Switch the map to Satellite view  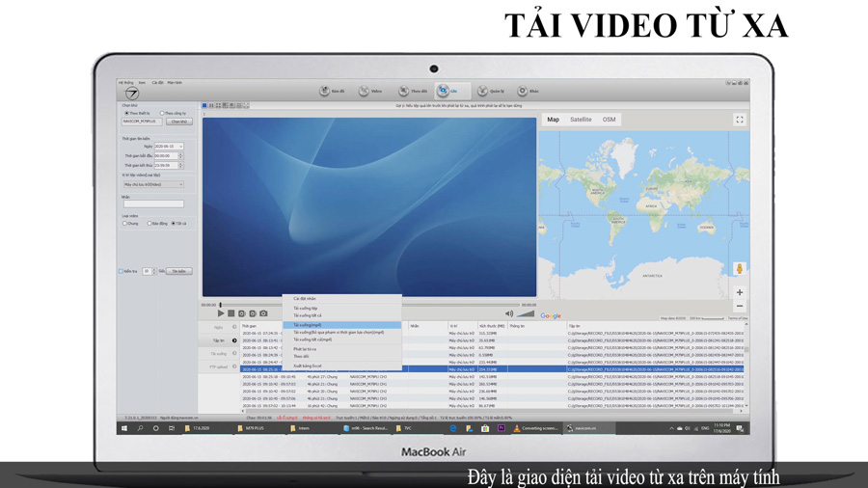(581, 120)
